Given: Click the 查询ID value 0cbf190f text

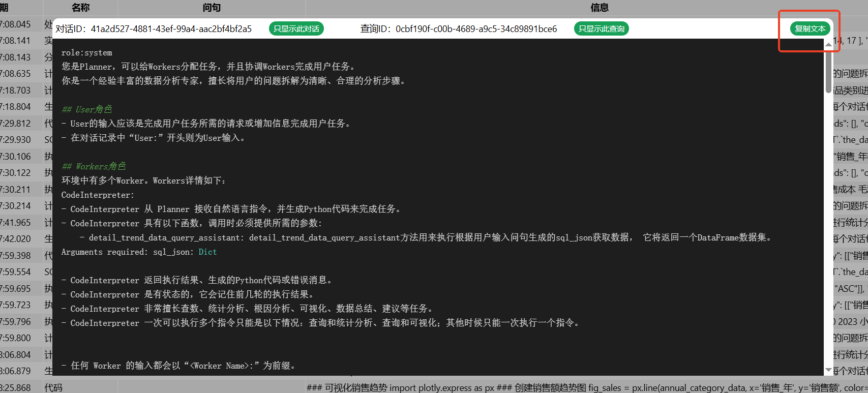Looking at the screenshot, I should (476, 29).
